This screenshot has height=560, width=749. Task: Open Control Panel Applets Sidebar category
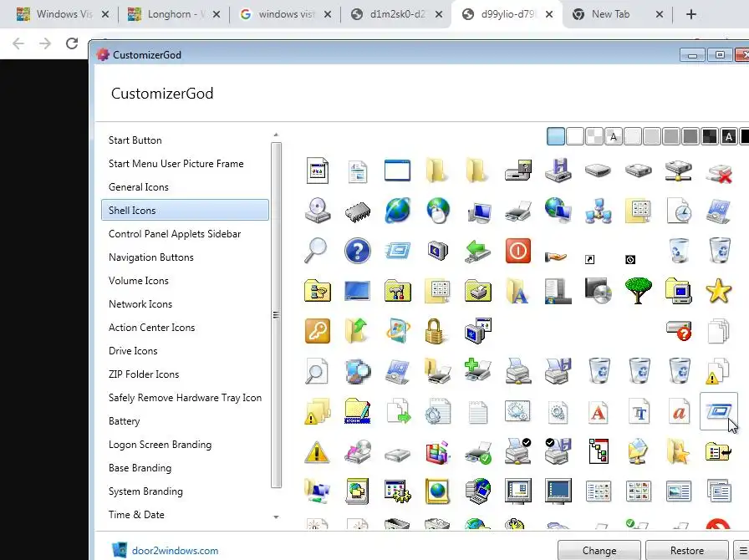pyautogui.click(x=175, y=234)
